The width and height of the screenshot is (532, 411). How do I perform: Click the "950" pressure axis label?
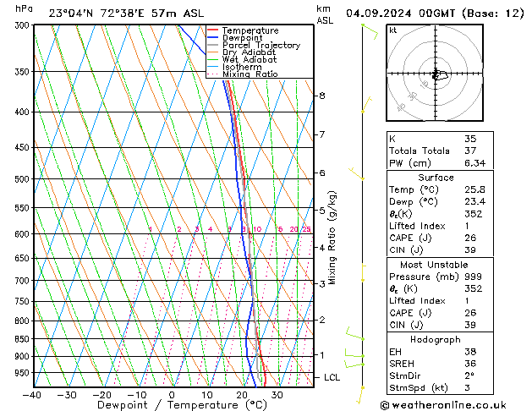(x=24, y=373)
